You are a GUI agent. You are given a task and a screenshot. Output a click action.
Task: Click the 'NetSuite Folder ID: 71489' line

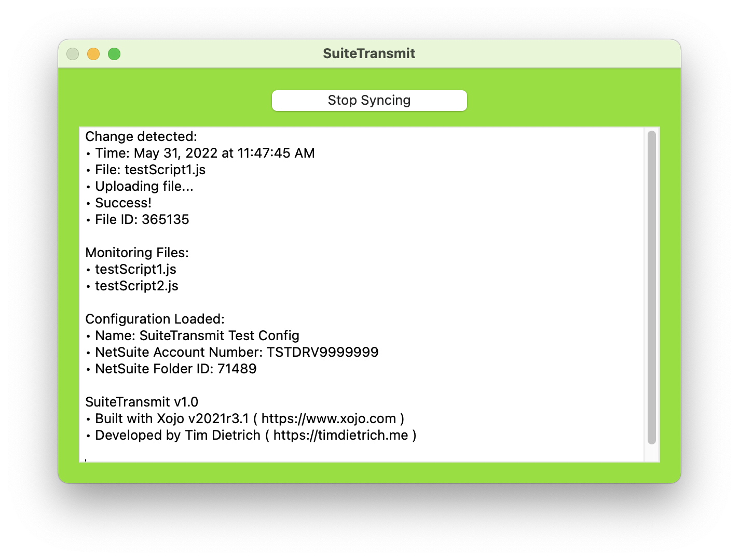[x=171, y=369]
